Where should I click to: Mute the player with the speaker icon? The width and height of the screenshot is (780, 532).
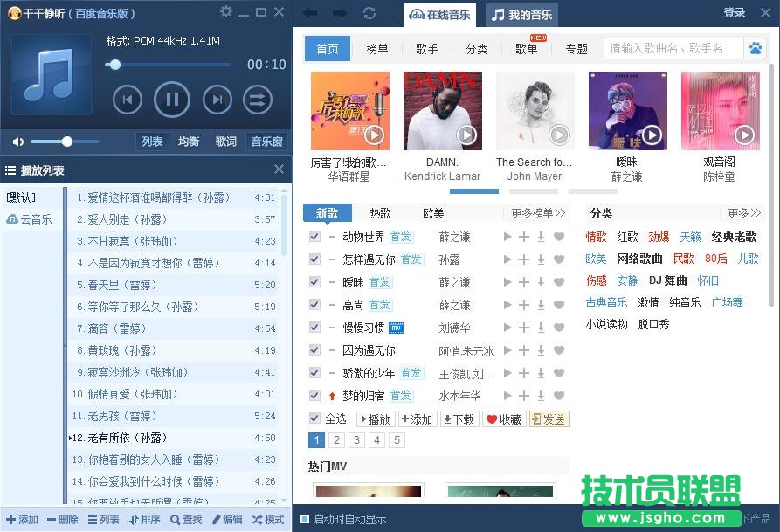pos(18,142)
